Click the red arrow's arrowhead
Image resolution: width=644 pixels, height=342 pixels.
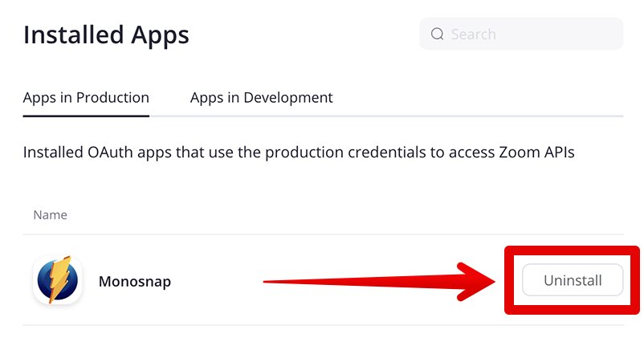pos(479,280)
